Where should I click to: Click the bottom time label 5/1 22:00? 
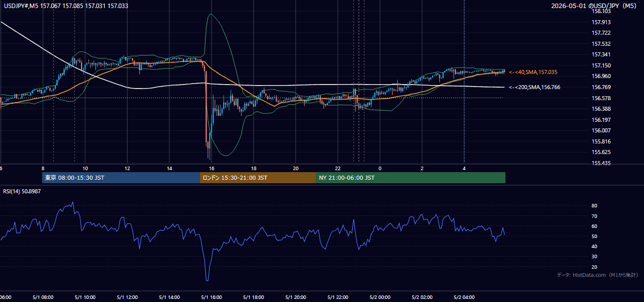338,297
